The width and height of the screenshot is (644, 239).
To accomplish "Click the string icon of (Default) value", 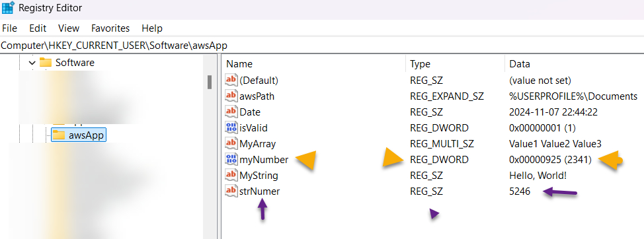I will click(231, 80).
